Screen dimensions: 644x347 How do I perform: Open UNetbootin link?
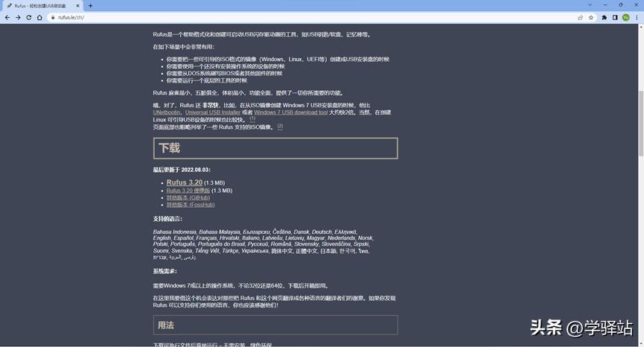(167, 112)
